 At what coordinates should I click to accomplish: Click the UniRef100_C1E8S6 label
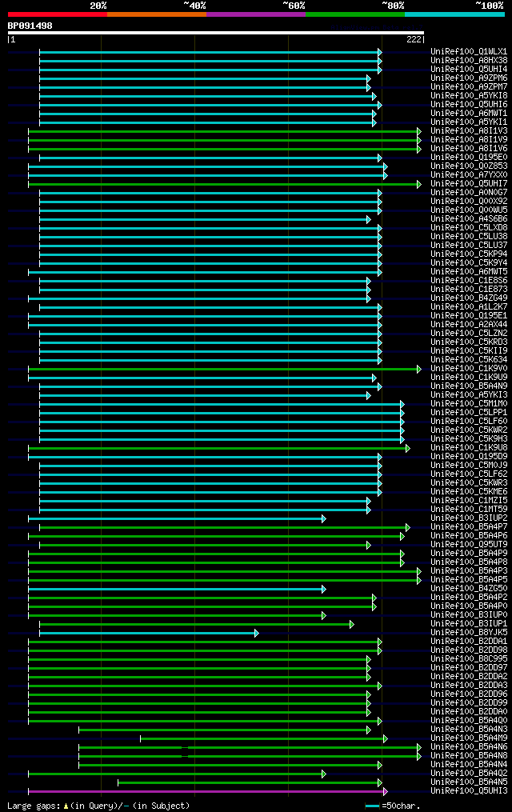(469, 281)
